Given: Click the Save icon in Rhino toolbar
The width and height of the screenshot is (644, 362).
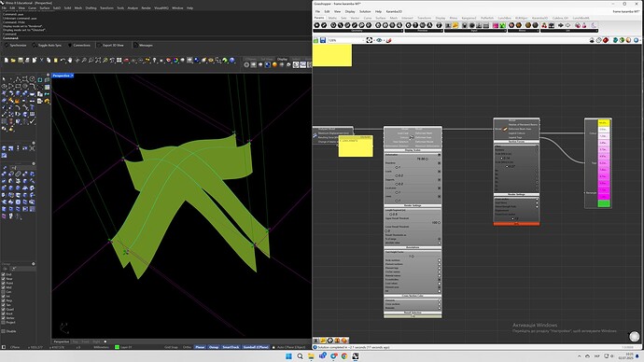Looking at the screenshot, I should click(21, 61).
